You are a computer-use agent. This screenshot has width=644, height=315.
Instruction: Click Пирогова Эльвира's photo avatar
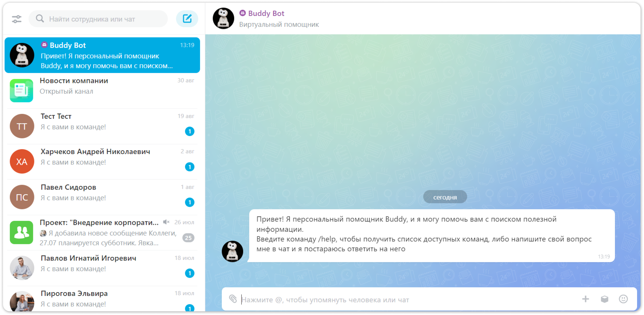[22, 301]
